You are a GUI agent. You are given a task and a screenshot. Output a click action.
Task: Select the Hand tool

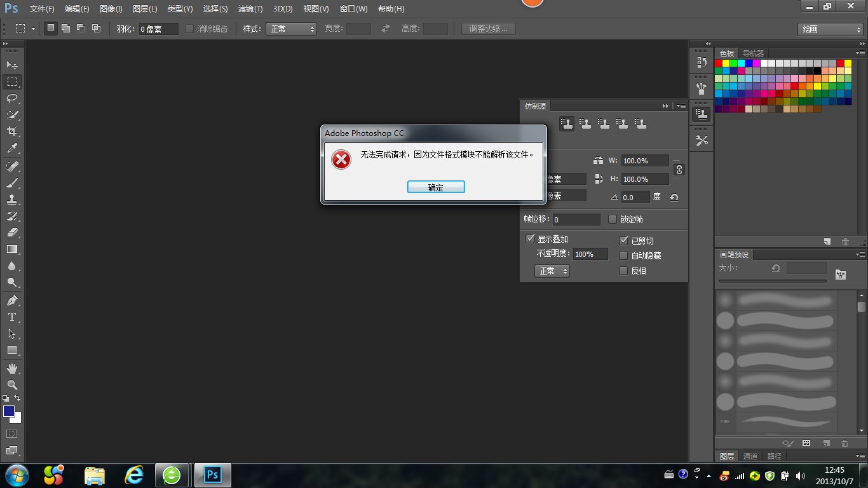pyautogui.click(x=12, y=369)
